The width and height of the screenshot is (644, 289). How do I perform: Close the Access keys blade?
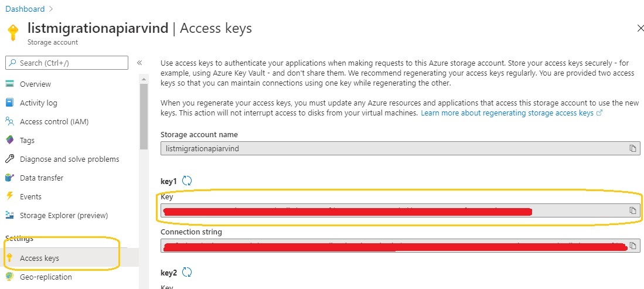(x=639, y=28)
